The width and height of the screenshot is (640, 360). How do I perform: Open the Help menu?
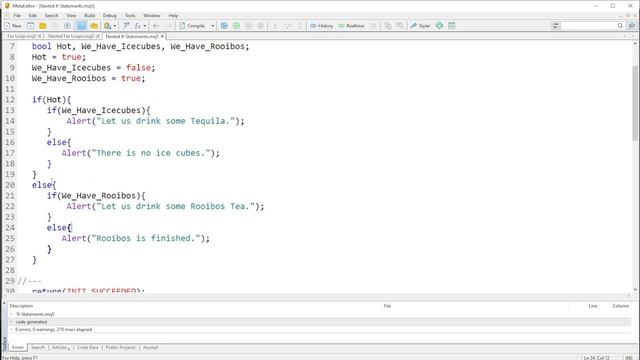173,16
